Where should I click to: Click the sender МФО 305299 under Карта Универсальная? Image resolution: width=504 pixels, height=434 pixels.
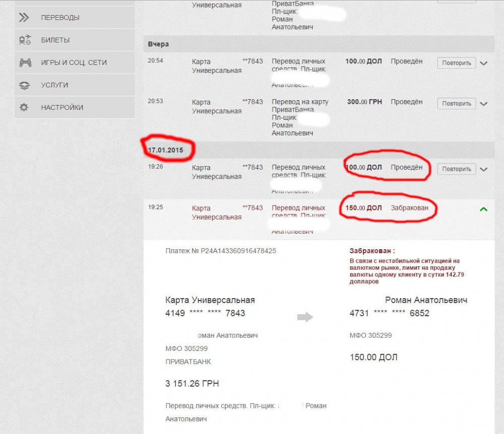coord(186,348)
